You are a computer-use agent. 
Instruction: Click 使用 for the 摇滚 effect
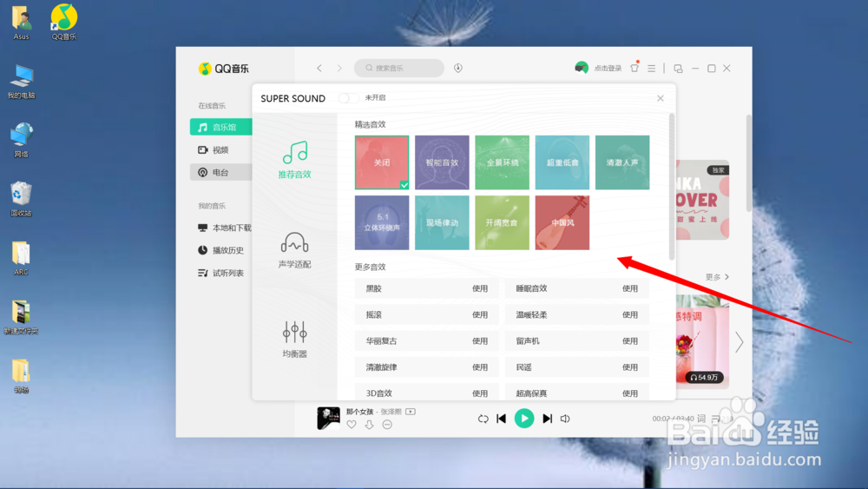coord(480,314)
